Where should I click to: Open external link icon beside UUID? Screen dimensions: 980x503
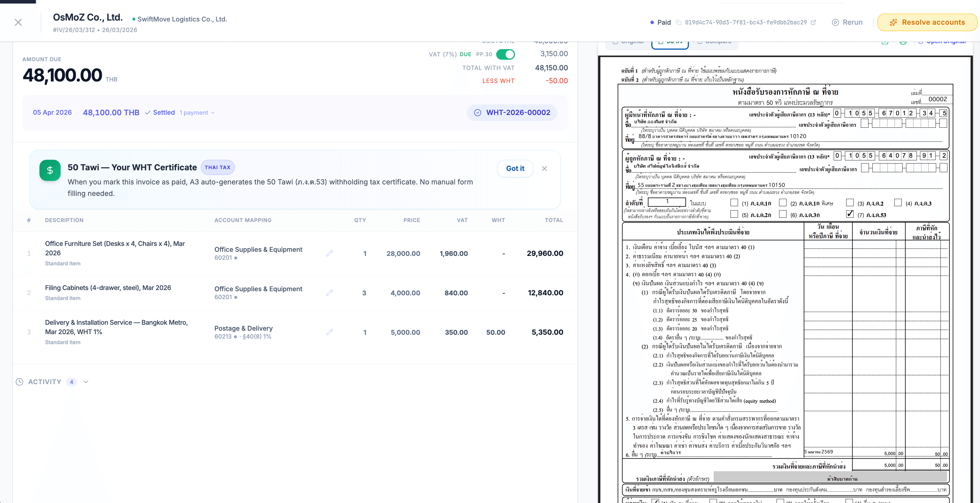(813, 22)
